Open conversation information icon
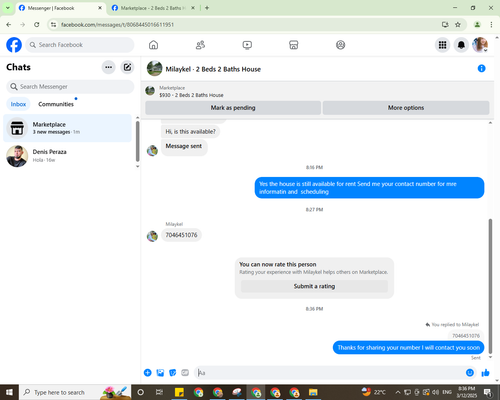500x400 pixels. [x=481, y=68]
